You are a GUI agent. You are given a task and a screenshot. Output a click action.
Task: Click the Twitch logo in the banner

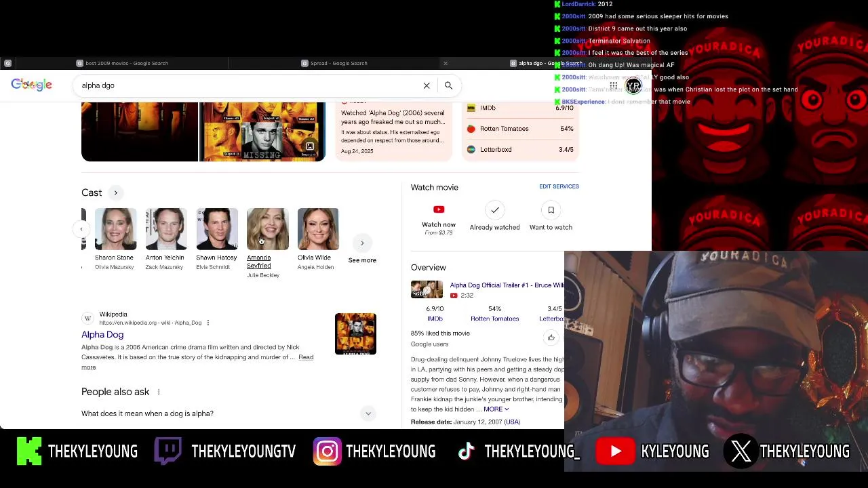click(x=167, y=451)
